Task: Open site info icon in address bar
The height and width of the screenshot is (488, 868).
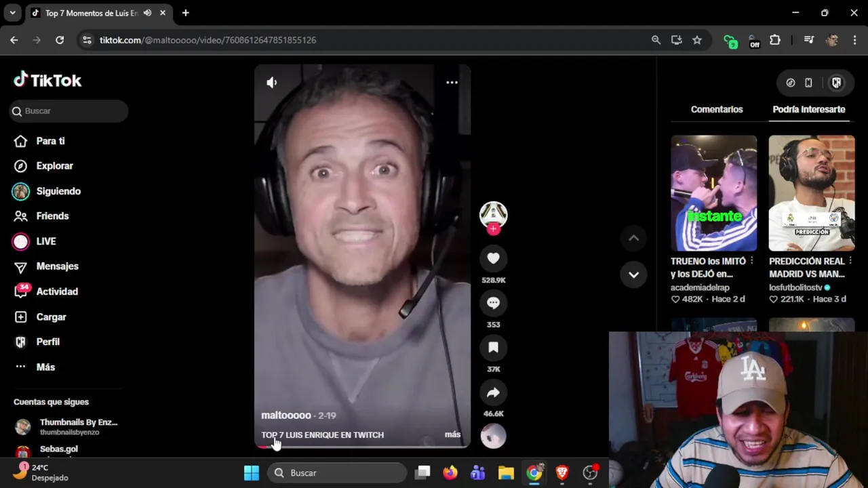Action: tap(87, 40)
